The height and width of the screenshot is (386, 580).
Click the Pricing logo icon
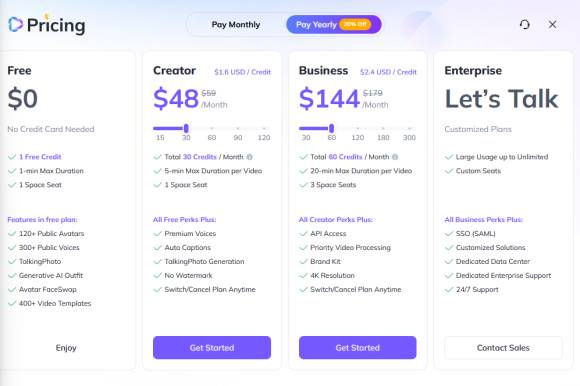(x=15, y=24)
